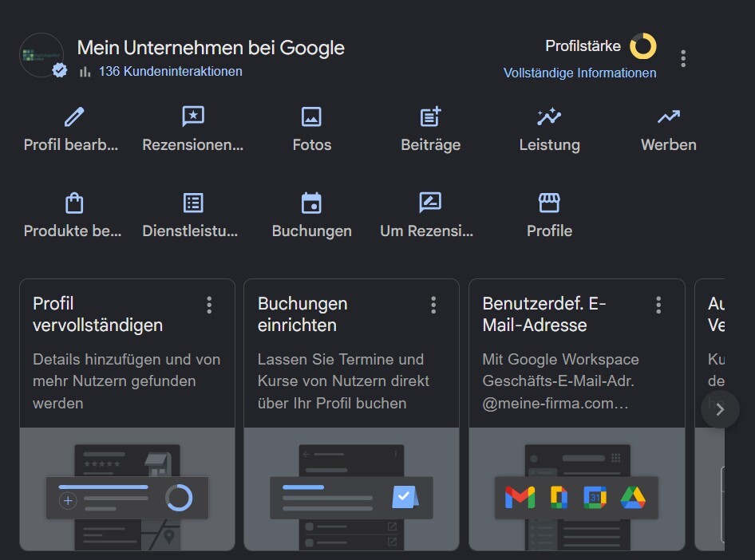The image size is (755, 560).
Task: Open the Beiträge add-post icon
Action: pyautogui.click(x=430, y=116)
